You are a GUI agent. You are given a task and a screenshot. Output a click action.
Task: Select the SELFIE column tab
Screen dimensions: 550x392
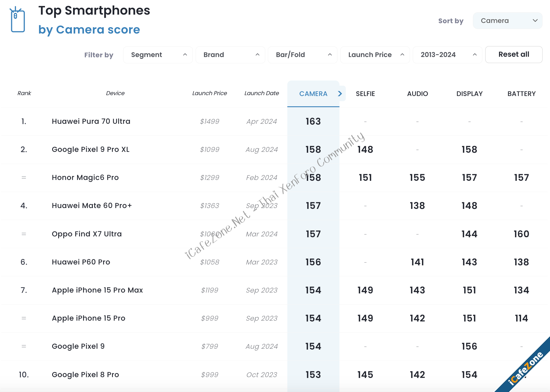pyautogui.click(x=365, y=94)
